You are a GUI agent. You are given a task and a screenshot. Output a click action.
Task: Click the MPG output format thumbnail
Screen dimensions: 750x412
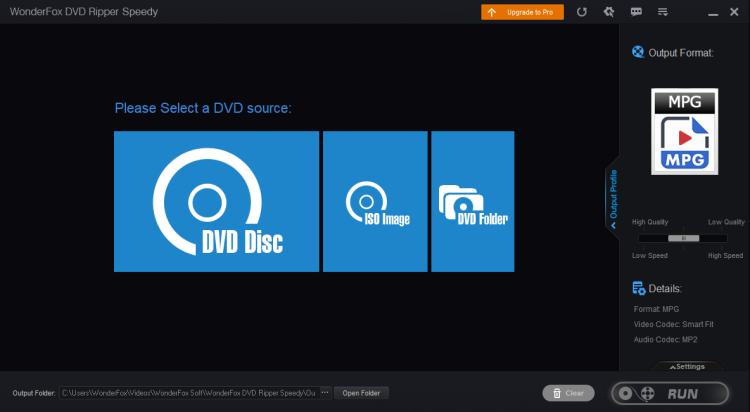(x=685, y=131)
